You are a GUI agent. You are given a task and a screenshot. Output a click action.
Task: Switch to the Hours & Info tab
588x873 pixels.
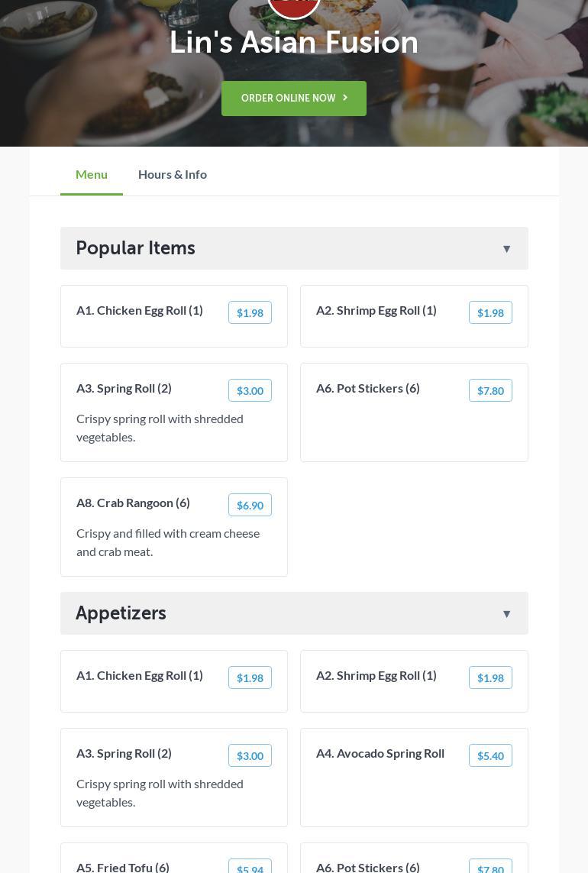pos(173,174)
